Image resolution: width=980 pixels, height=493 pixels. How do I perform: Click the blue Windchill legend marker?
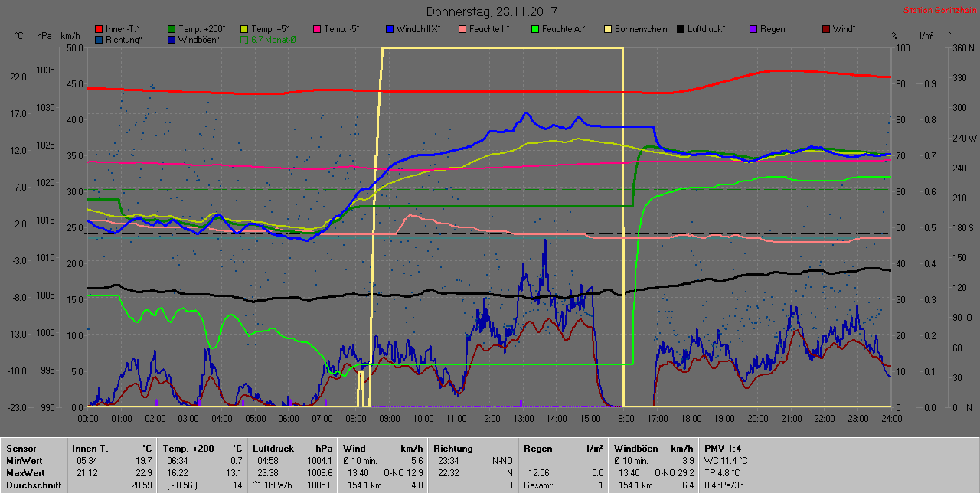pyautogui.click(x=390, y=29)
